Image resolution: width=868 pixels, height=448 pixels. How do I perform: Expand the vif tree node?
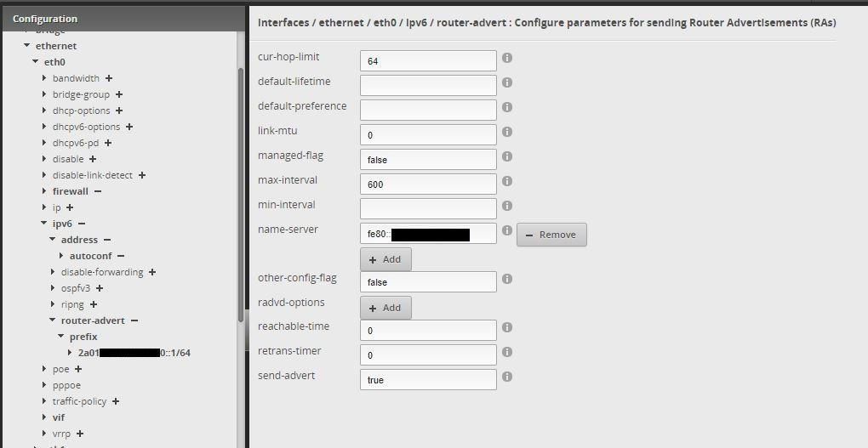click(44, 417)
